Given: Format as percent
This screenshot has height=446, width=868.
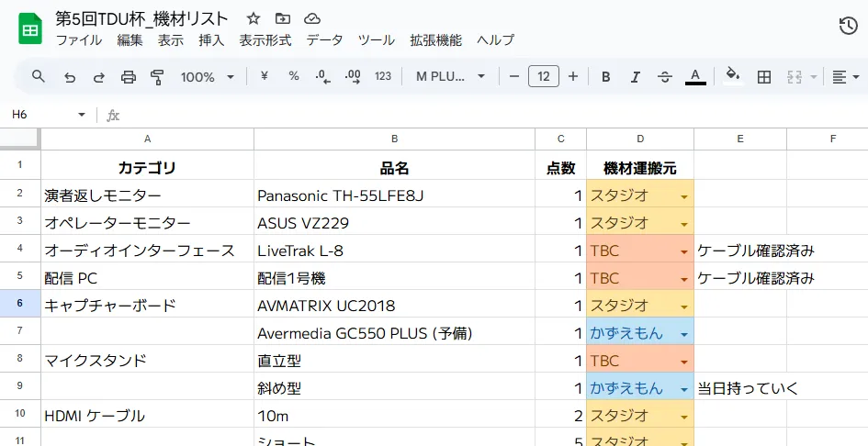Looking at the screenshot, I should [294, 76].
